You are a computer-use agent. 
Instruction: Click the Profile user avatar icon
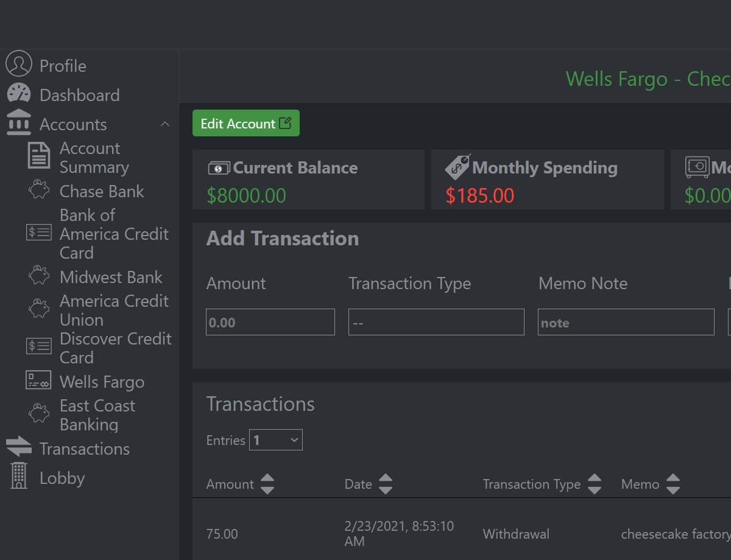click(18, 64)
